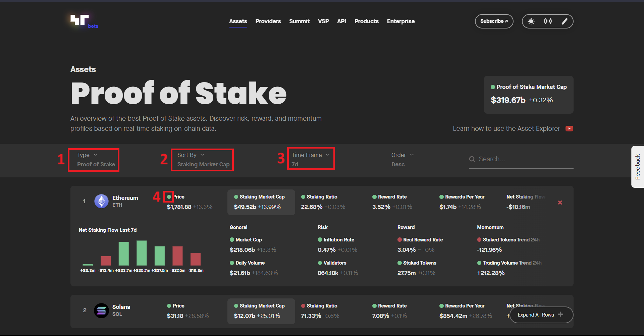Click Ethereum Staking Market Cap $49.52b
This screenshot has height=336, width=644.
point(245,207)
